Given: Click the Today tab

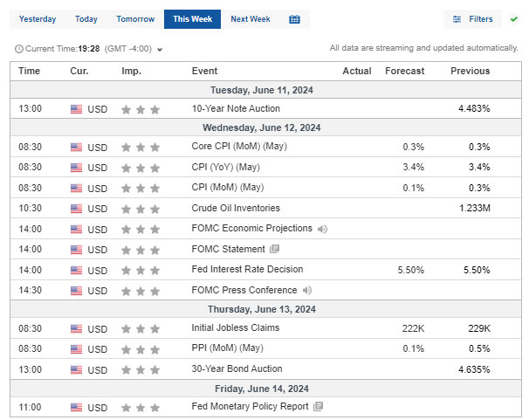Looking at the screenshot, I should coord(86,19).
